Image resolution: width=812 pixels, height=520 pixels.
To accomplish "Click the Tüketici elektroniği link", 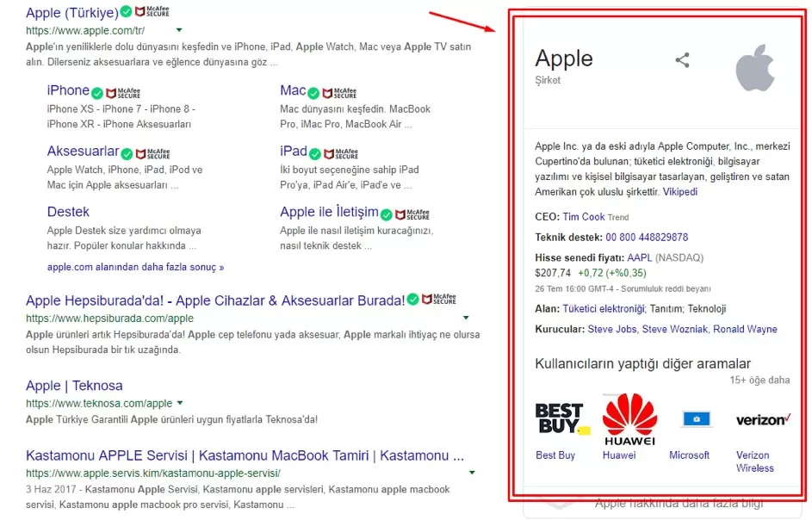I will [604, 309].
